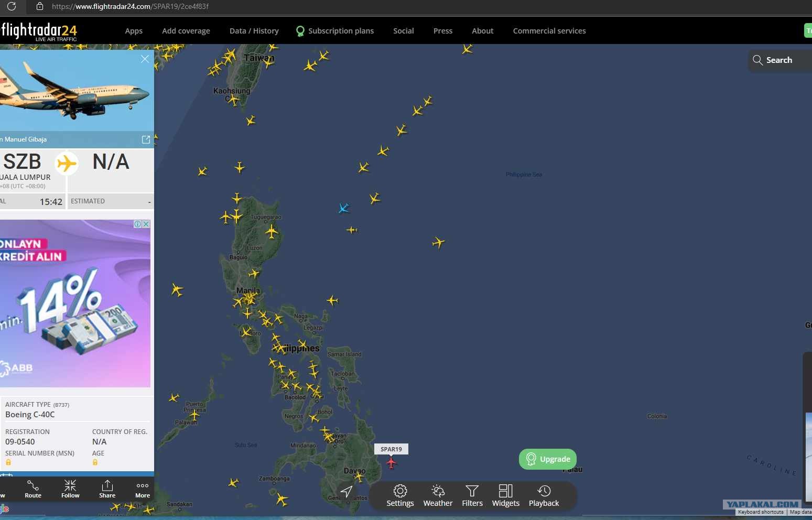This screenshot has width=812, height=520.
Task: Open aircraft photo in external link
Action: click(x=146, y=139)
